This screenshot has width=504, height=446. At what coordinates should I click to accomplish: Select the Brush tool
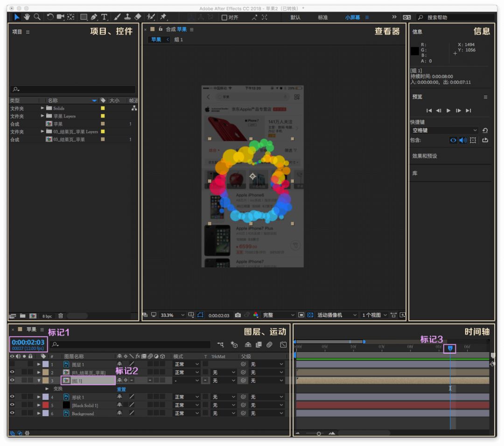pyautogui.click(x=118, y=17)
